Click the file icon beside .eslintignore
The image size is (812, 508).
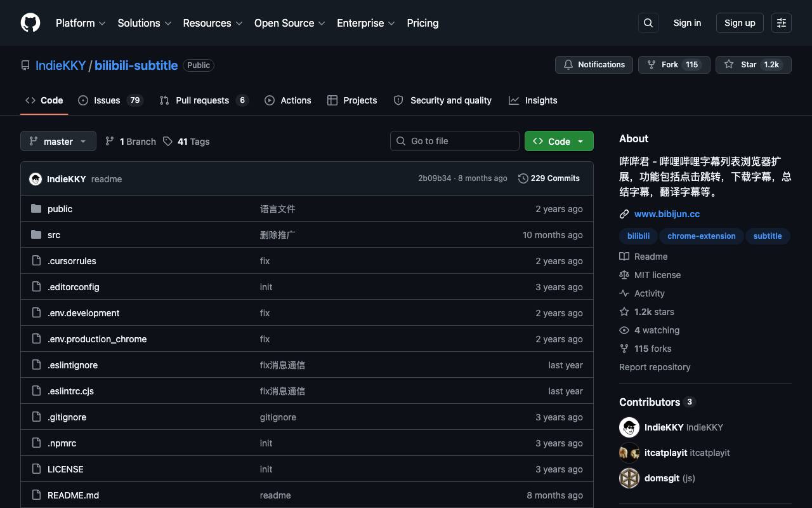pyautogui.click(x=36, y=365)
